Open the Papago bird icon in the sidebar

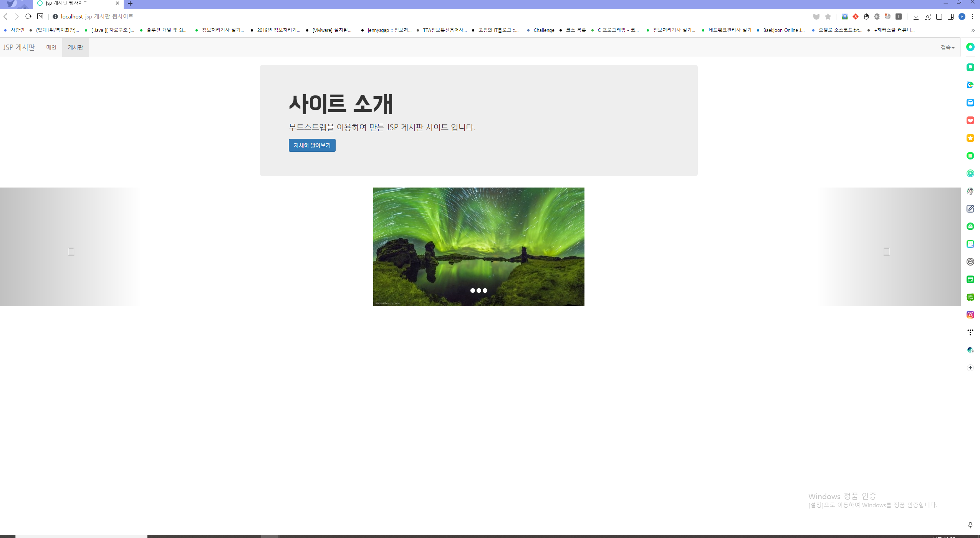point(970,85)
